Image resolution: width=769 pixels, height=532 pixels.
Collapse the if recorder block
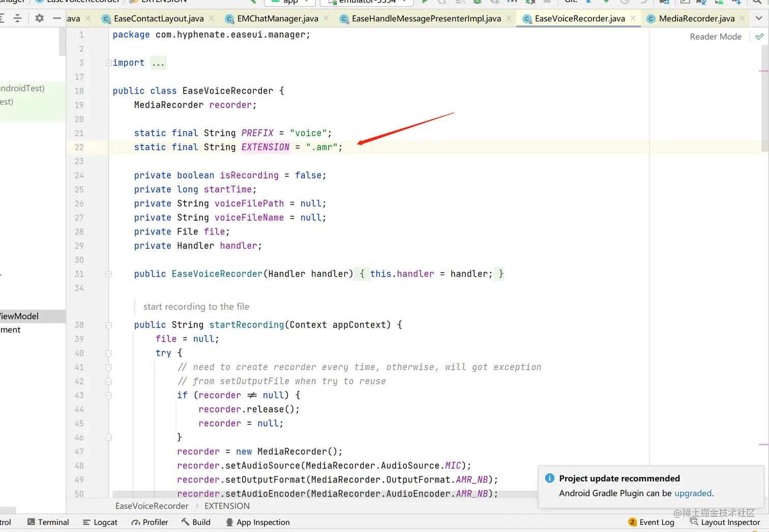[x=108, y=395]
